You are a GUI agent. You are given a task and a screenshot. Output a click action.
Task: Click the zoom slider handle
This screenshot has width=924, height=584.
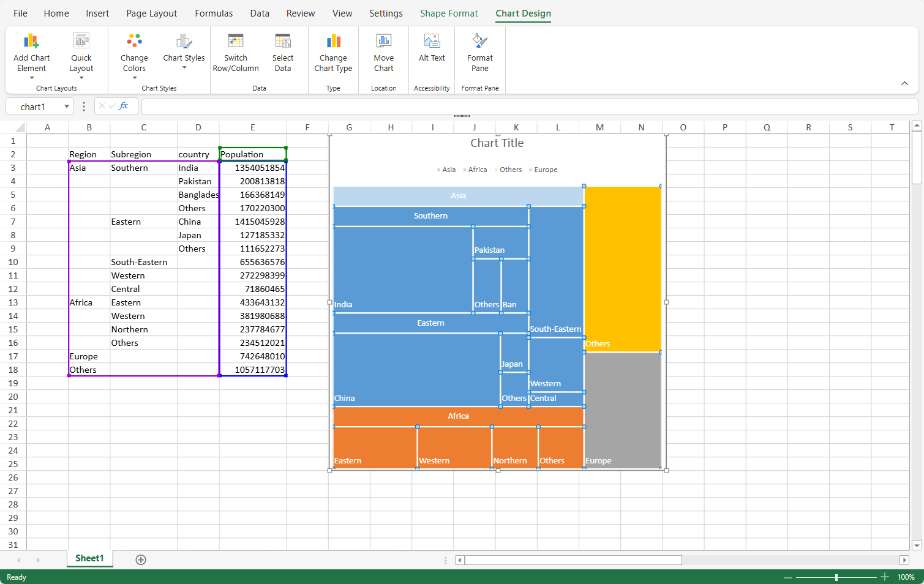836,577
